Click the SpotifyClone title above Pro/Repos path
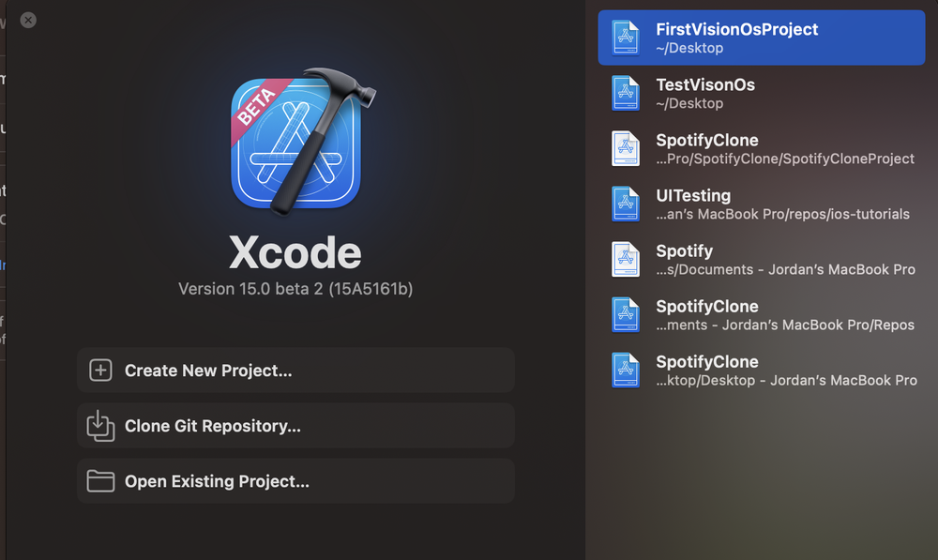This screenshot has width=938, height=560. tap(707, 307)
